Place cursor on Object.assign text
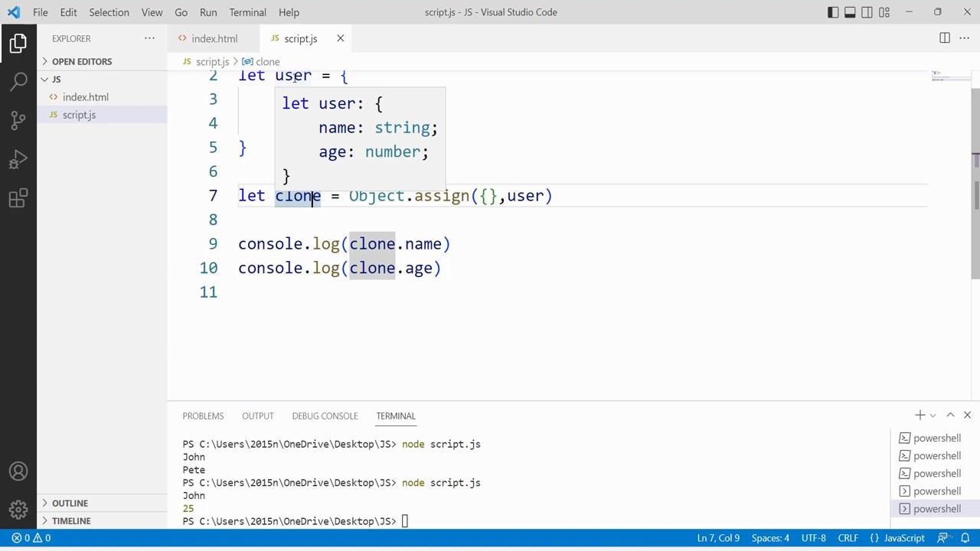This screenshot has height=551, width=980. click(x=409, y=196)
